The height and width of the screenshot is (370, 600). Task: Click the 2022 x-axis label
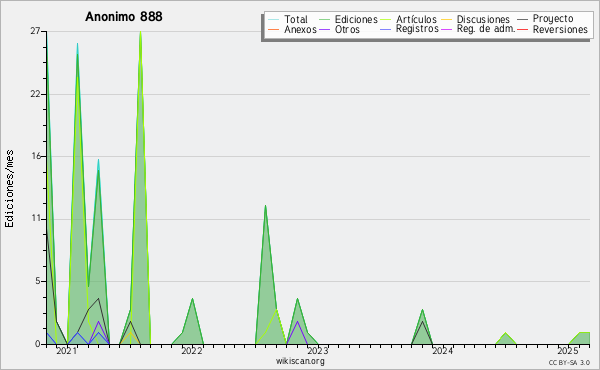[192, 351]
